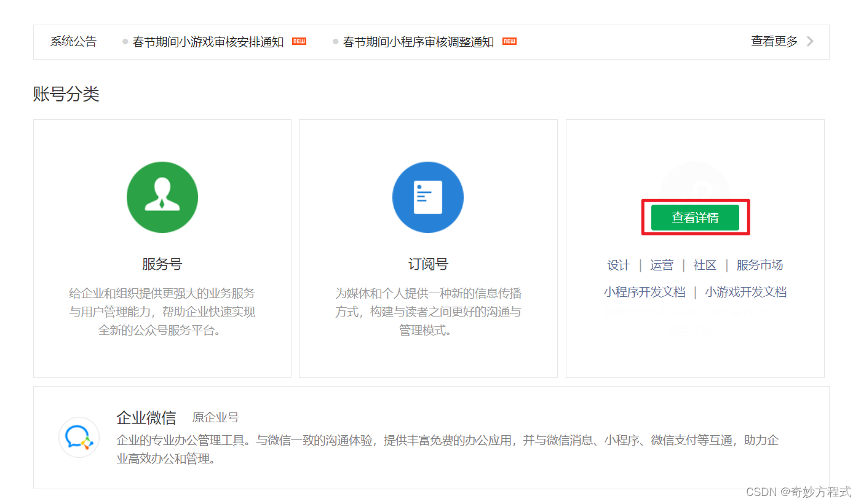The image size is (861, 504).
Task: Click NEW badge after 小程序审核调整通知
Action: click(x=509, y=41)
